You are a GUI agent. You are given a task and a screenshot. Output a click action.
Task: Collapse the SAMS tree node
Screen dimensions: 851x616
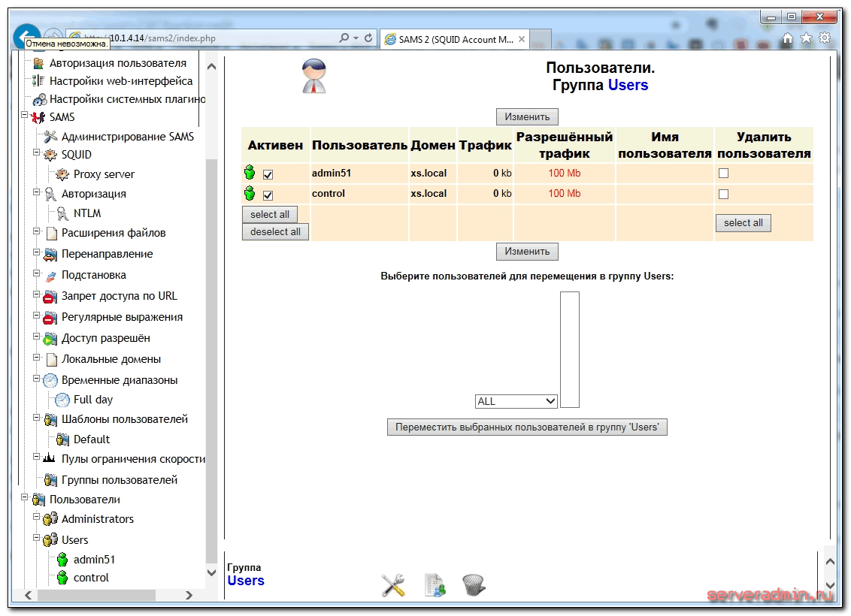pos(24,114)
